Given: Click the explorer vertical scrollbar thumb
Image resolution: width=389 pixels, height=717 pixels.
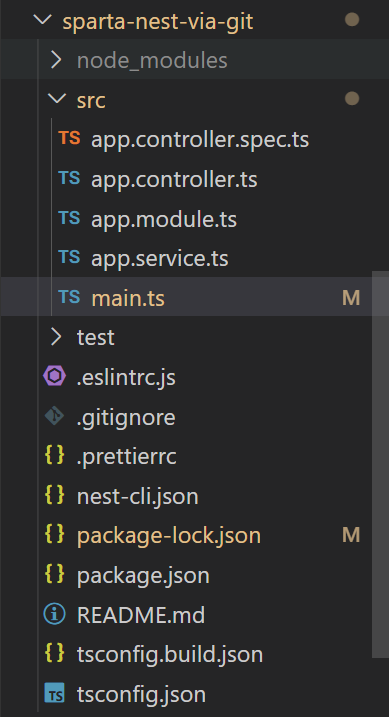Looking at the screenshot, I should pyautogui.click(x=380, y=464).
